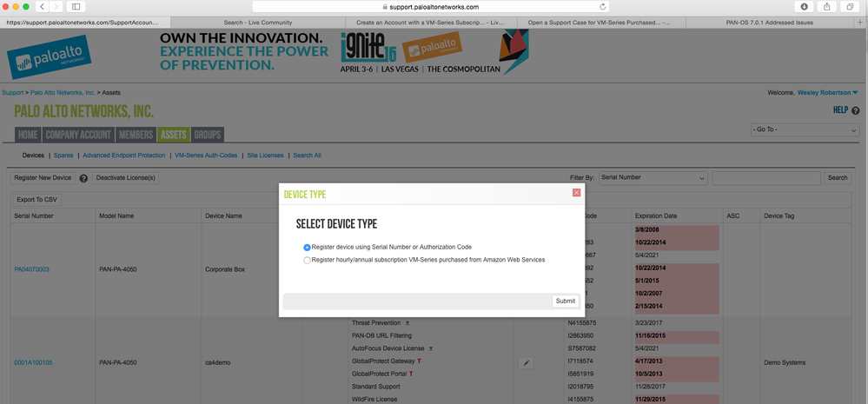Choose Register device using Serial Number option
The width and height of the screenshot is (868, 404).
(308, 248)
